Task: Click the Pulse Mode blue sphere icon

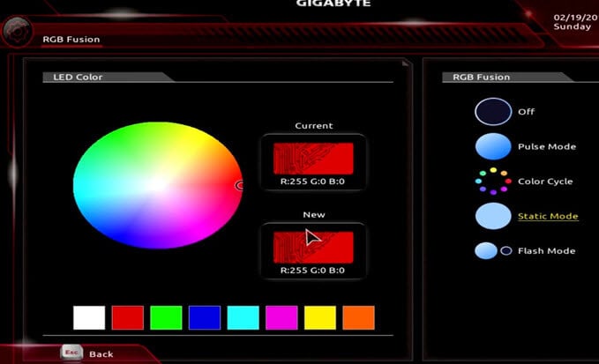Action: pos(493,146)
